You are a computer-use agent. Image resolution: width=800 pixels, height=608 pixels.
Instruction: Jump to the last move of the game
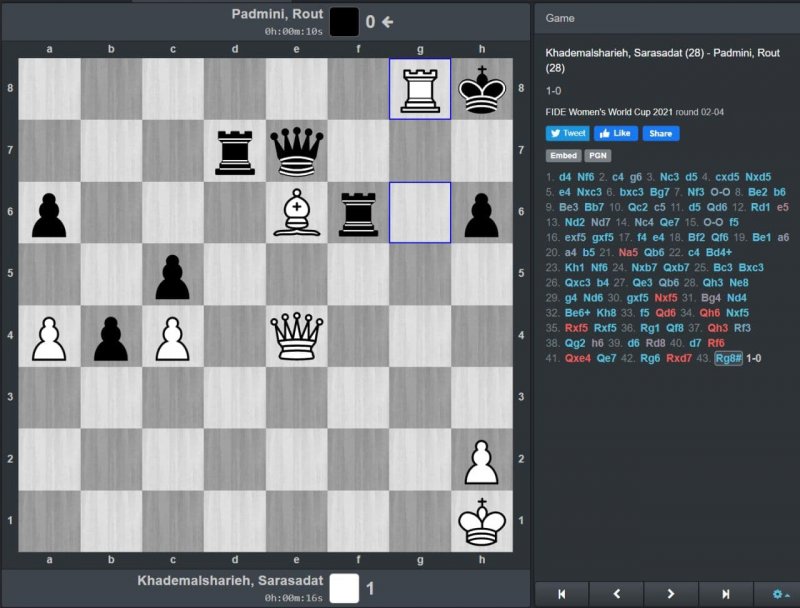pyautogui.click(x=725, y=594)
